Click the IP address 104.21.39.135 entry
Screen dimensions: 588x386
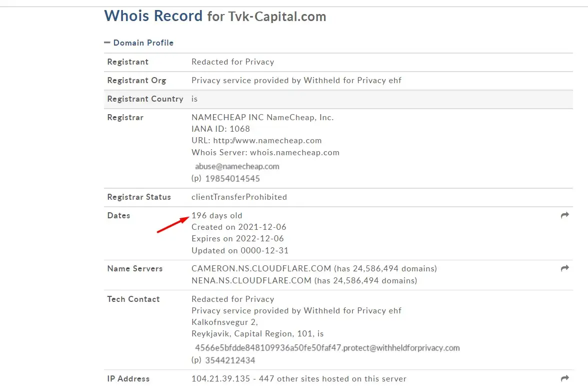tap(220, 379)
